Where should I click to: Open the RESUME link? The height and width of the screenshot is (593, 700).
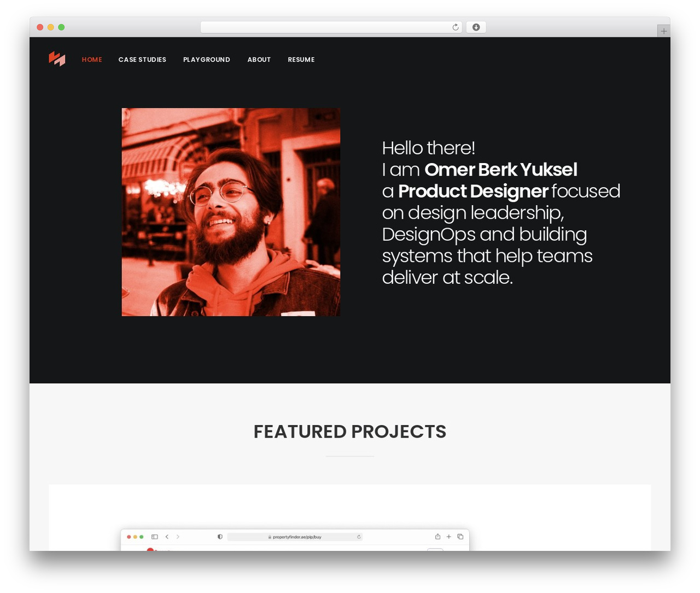301,60
